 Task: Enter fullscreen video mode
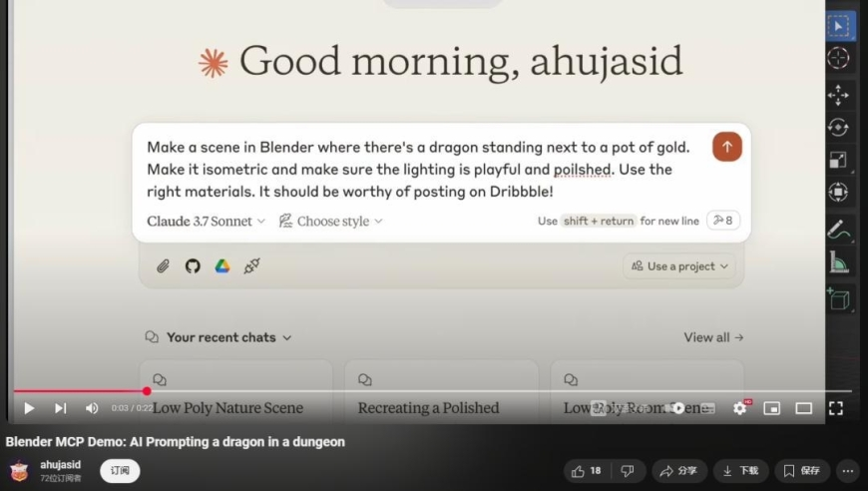[836, 408]
